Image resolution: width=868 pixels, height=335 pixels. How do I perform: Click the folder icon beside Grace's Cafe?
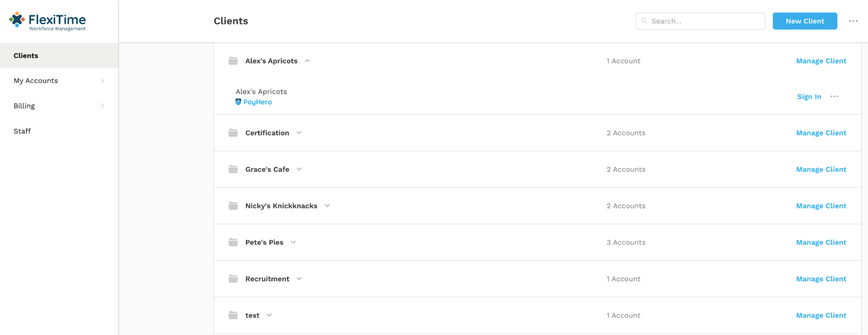pos(233,169)
